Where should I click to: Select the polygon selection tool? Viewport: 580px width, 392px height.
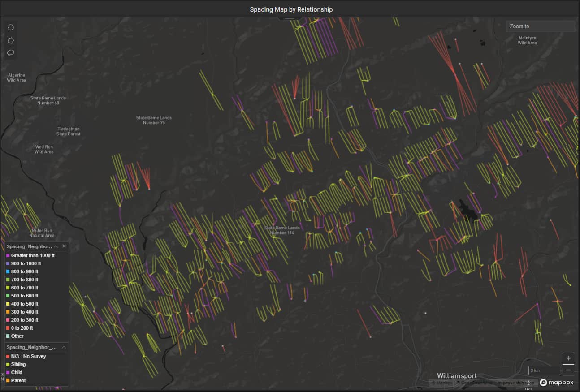point(11,40)
